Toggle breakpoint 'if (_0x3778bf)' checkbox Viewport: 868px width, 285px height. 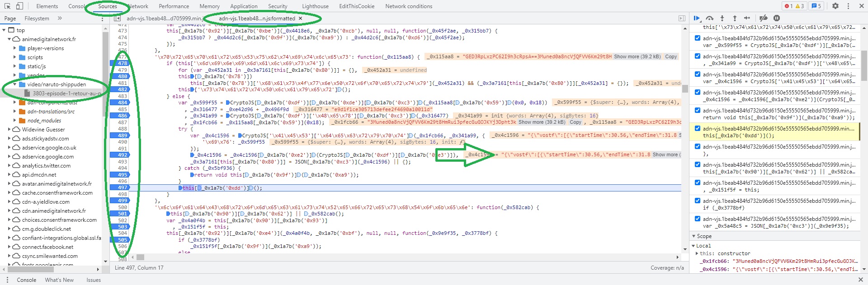click(698, 201)
